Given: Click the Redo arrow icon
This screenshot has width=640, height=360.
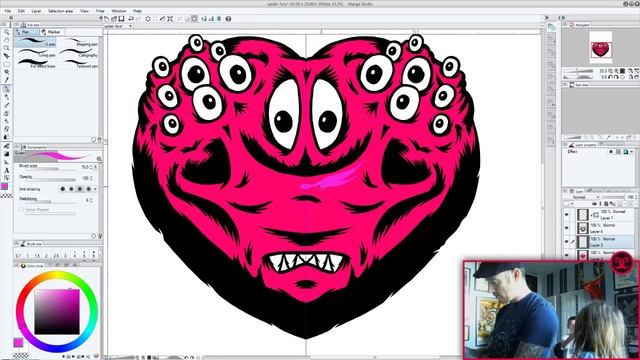Looking at the screenshot, I should (x=138, y=19).
